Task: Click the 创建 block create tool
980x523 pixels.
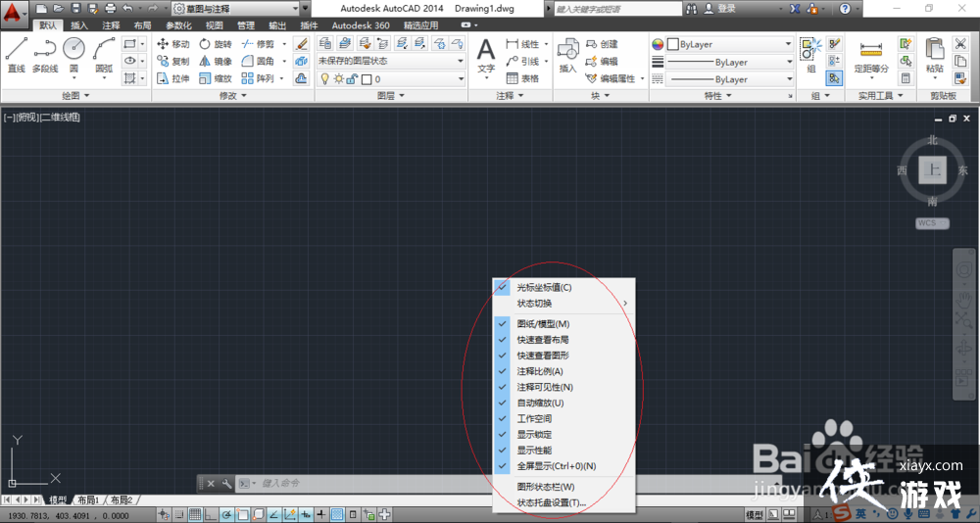Action: [x=602, y=44]
